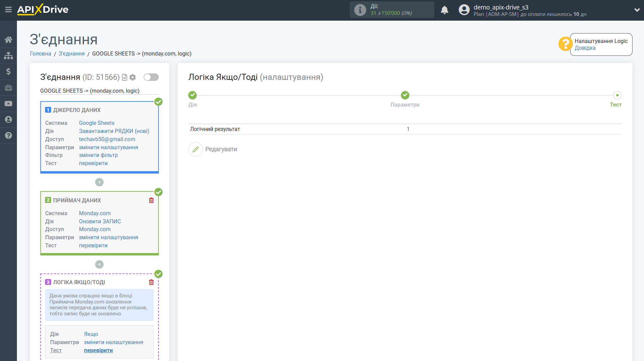Toggle the connection on/off switch
This screenshot has width=644, height=361.
[151, 77]
